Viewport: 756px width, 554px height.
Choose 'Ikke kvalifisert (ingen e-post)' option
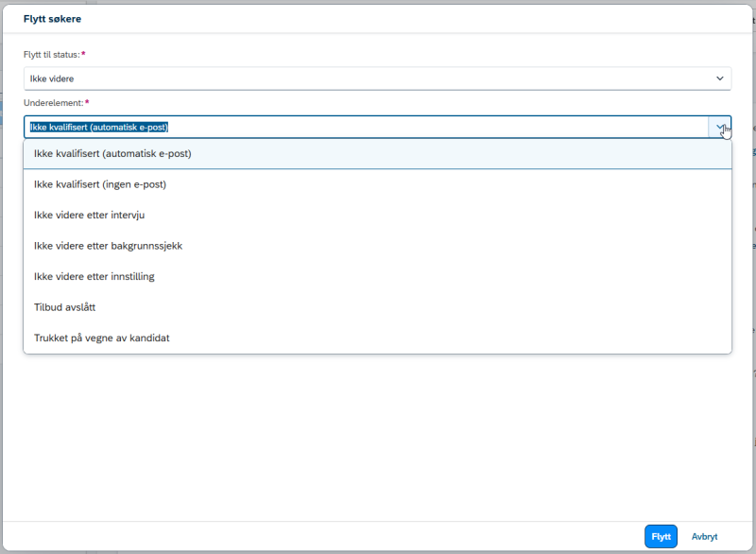pos(377,184)
